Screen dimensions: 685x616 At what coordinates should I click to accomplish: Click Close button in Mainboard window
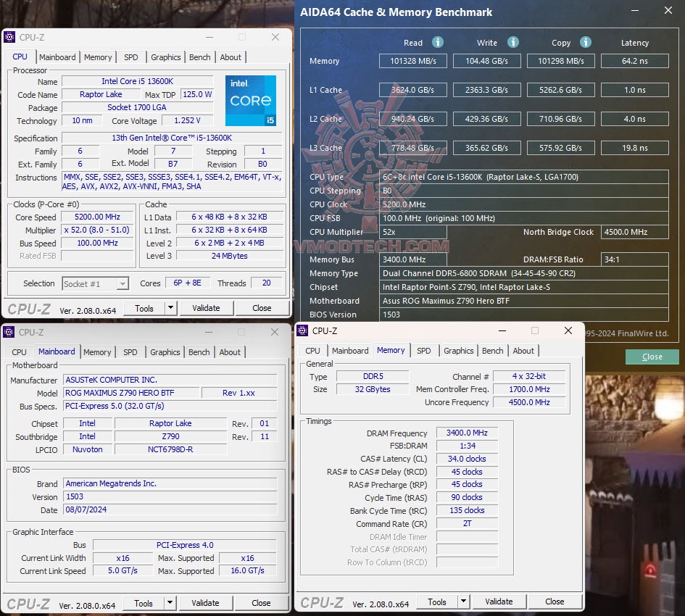point(261,603)
